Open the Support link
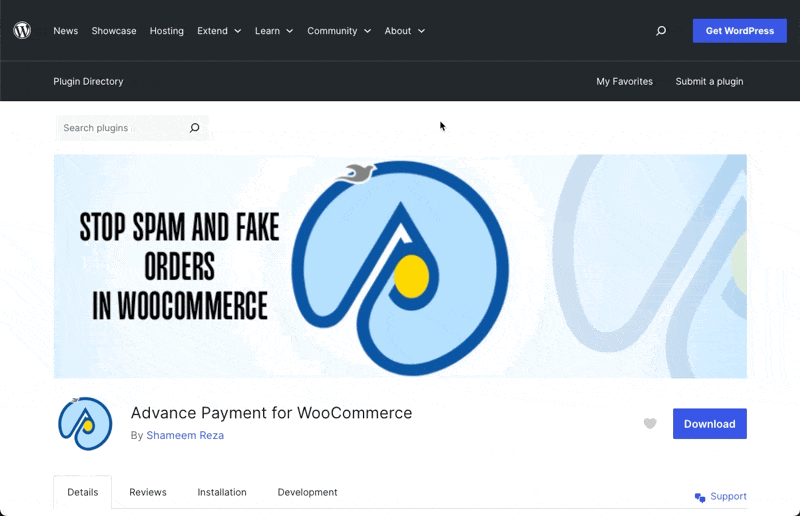This screenshot has width=800, height=516. click(x=728, y=496)
